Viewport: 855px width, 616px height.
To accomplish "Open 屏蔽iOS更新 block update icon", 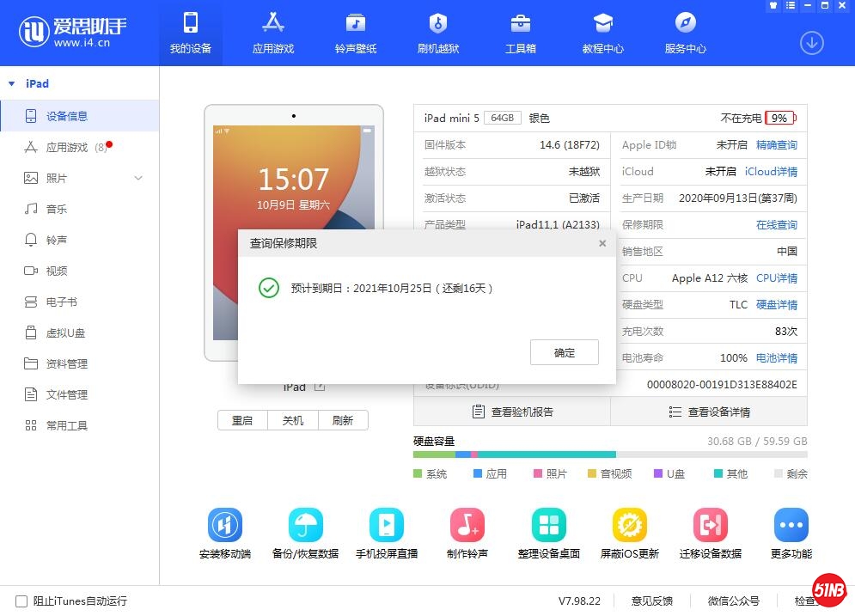I will (x=630, y=525).
